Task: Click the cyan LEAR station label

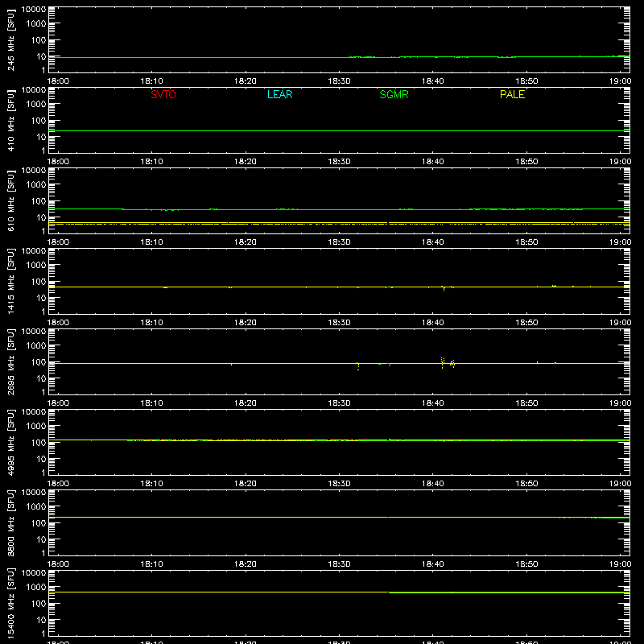Action: (279, 94)
